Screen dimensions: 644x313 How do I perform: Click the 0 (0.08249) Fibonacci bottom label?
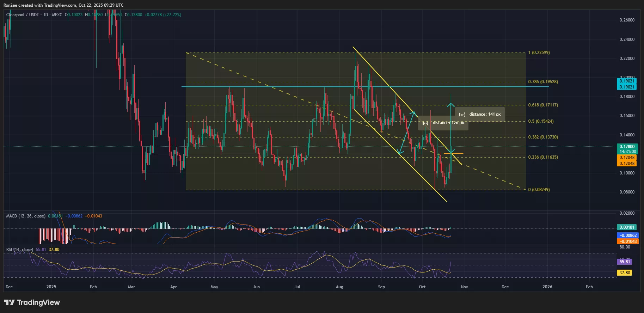coord(539,190)
